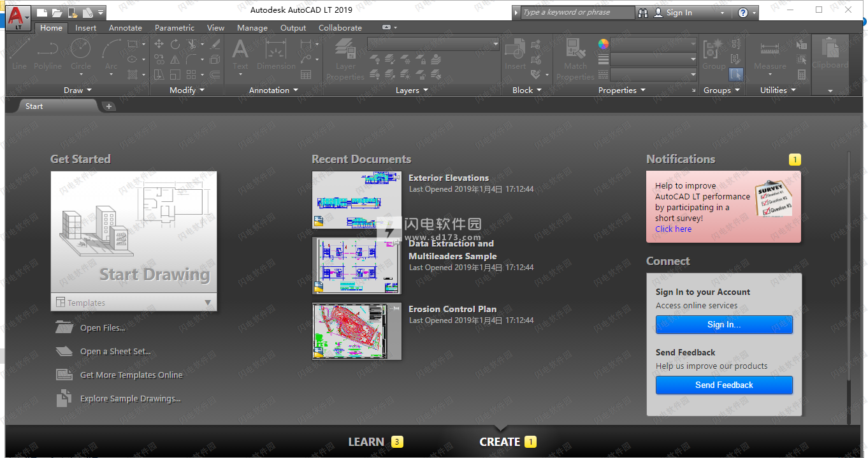This screenshot has height=458, width=868.
Task: Click the Move tool in Modify panel
Action: click(x=159, y=44)
